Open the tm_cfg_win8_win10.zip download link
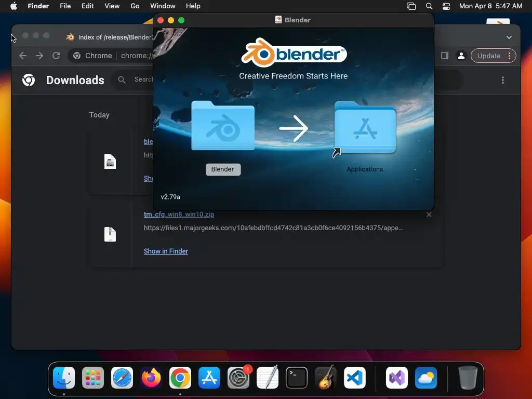The width and height of the screenshot is (532, 399). coord(179,215)
